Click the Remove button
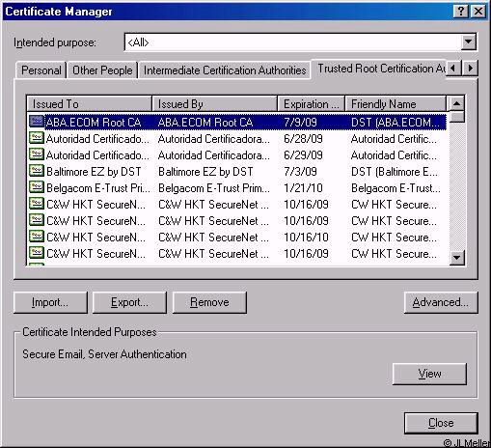Screen dimensions: 491x448 click(209, 302)
